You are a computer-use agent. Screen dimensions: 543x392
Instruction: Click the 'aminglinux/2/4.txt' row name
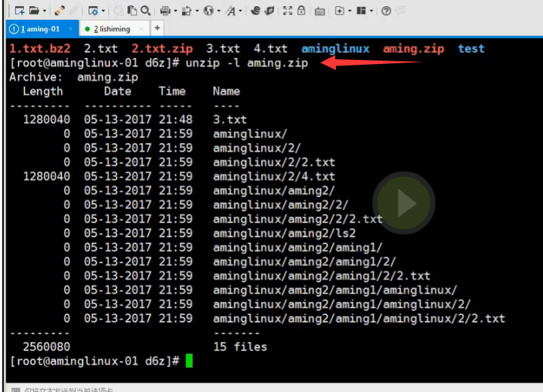[x=274, y=176]
